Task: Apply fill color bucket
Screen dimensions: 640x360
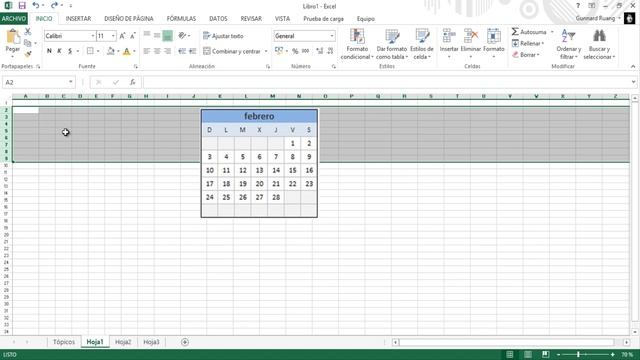Action: click(110, 51)
